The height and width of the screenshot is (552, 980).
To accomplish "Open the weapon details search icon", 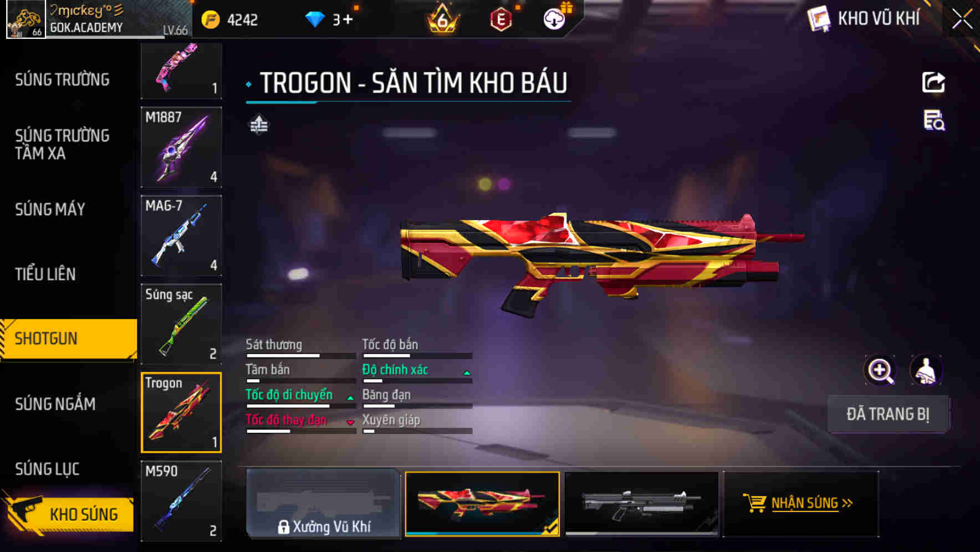I will [x=934, y=120].
